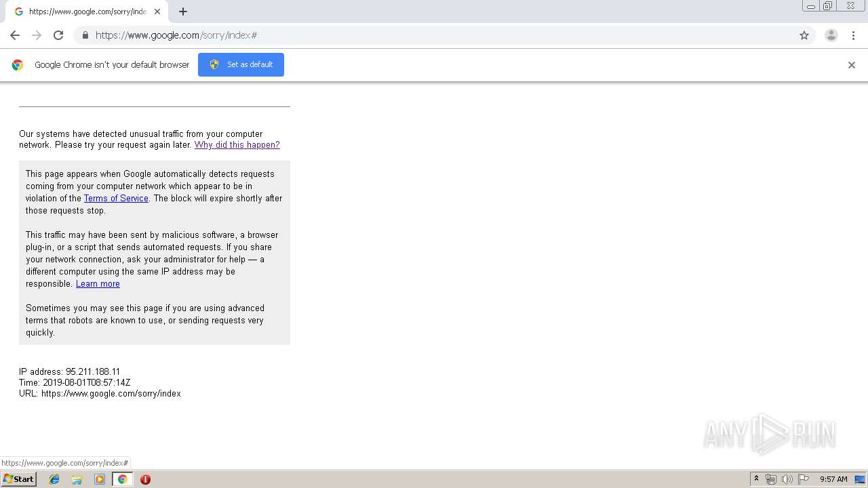Click the Show desktop tray icon
Image resolution: width=868 pixels, height=488 pixels.
point(860,479)
